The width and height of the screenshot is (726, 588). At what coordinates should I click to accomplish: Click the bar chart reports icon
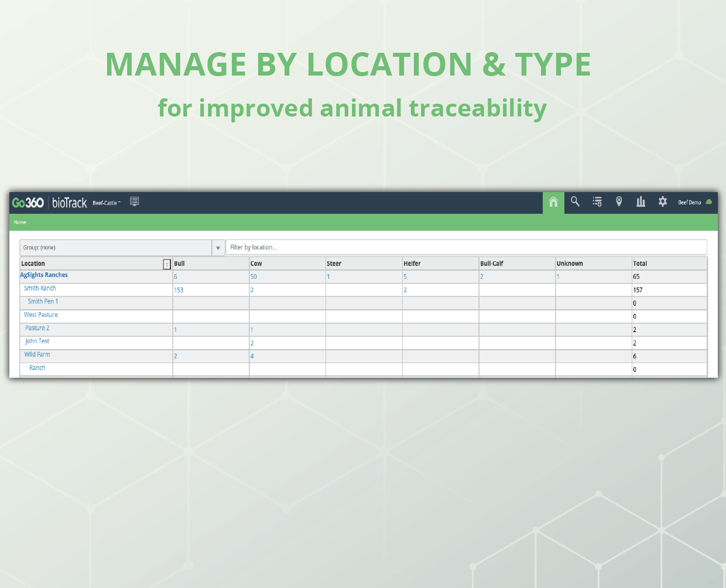click(x=641, y=202)
